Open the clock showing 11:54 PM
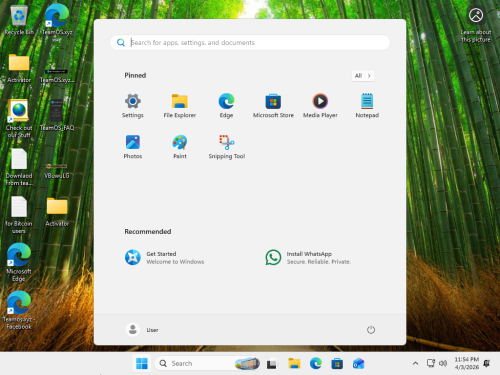The width and height of the screenshot is (500, 375). pyautogui.click(x=467, y=363)
